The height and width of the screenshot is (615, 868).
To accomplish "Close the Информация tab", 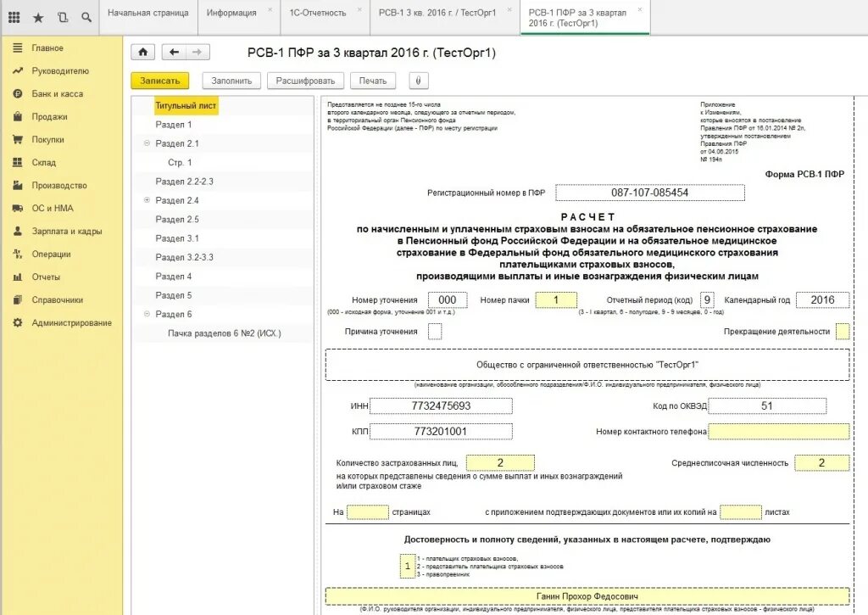I will (x=270, y=9).
